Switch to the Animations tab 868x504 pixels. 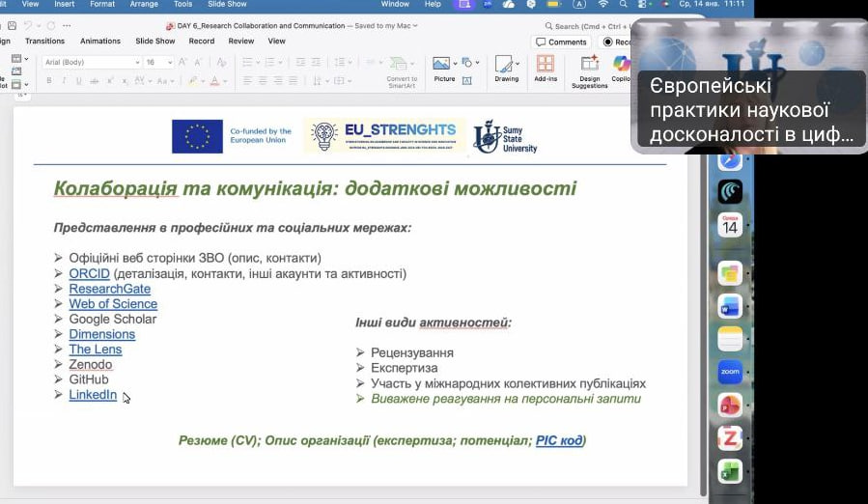(100, 42)
